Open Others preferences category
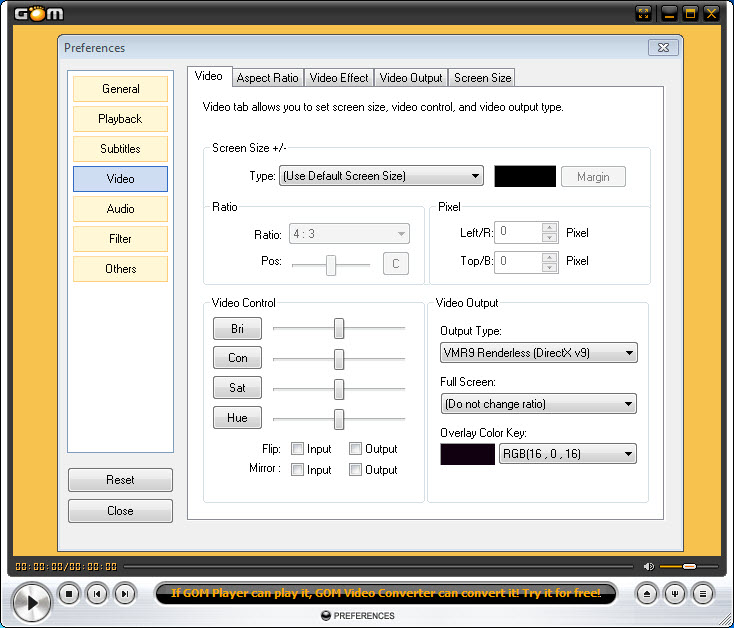The height and width of the screenshot is (628, 734). [x=120, y=269]
